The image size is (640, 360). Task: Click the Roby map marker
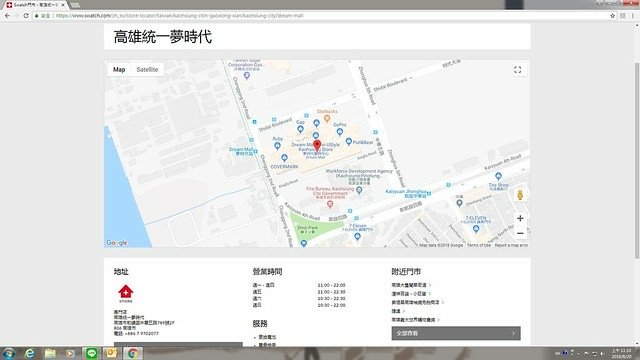pos(278,145)
